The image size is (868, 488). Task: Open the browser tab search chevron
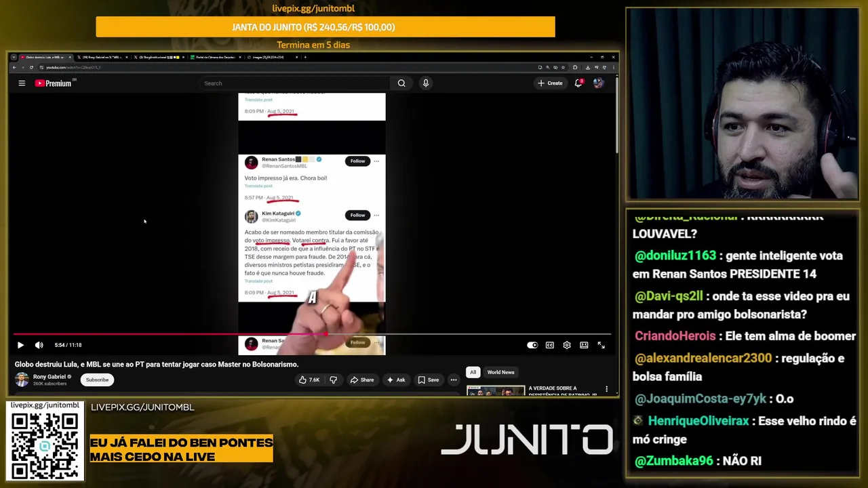[13, 57]
